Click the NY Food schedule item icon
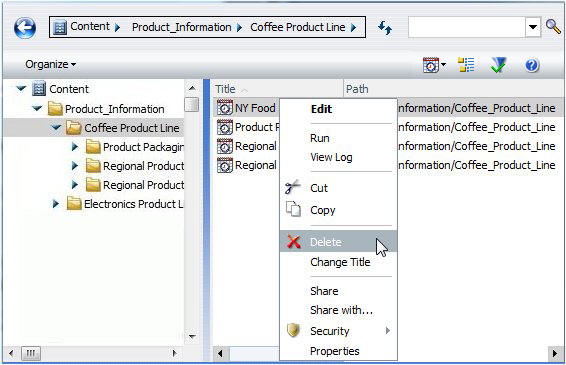Image resolution: width=566 pixels, height=365 pixels. click(225, 108)
